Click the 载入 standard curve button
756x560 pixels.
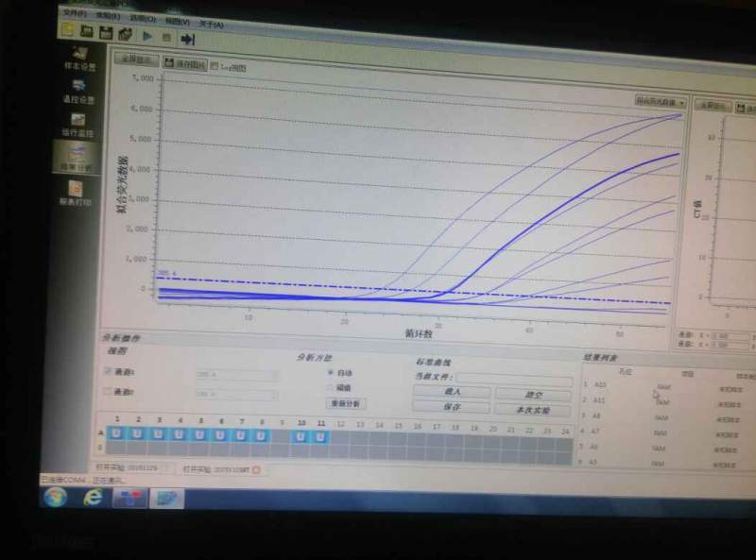coord(452,392)
